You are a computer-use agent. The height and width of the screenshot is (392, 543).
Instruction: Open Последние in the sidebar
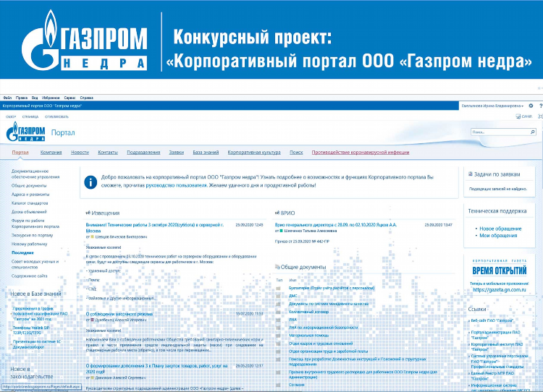click(22, 253)
